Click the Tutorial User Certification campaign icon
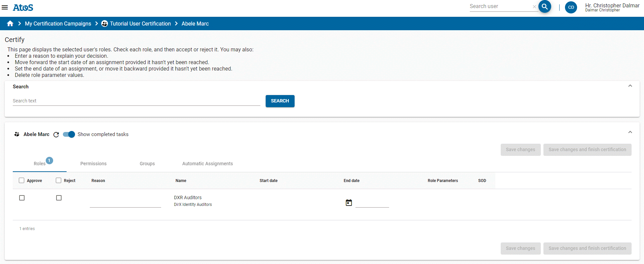The image size is (644, 264). pos(105,24)
